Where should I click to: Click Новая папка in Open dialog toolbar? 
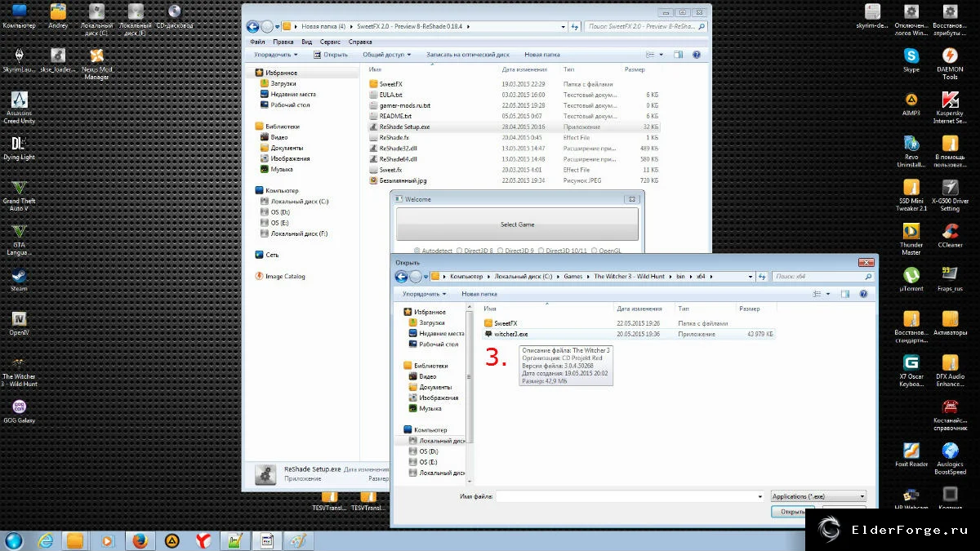click(479, 294)
